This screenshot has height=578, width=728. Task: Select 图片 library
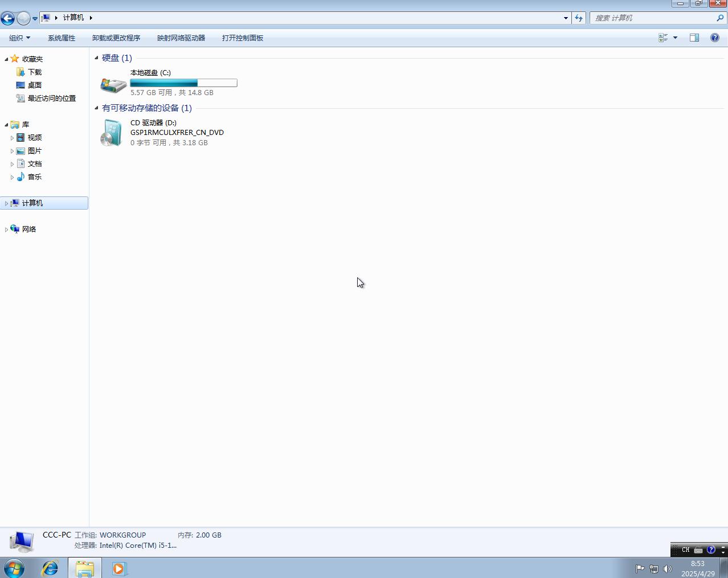(x=35, y=151)
